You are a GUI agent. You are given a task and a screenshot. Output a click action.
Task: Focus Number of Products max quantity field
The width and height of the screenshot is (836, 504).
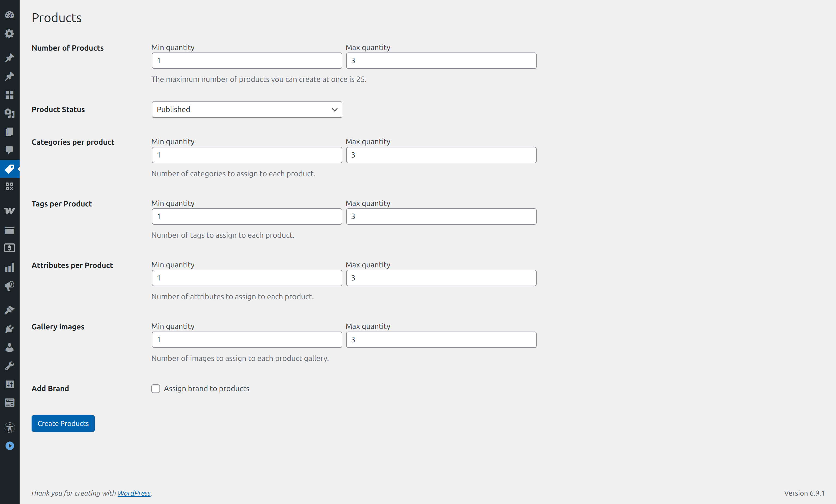(441, 61)
